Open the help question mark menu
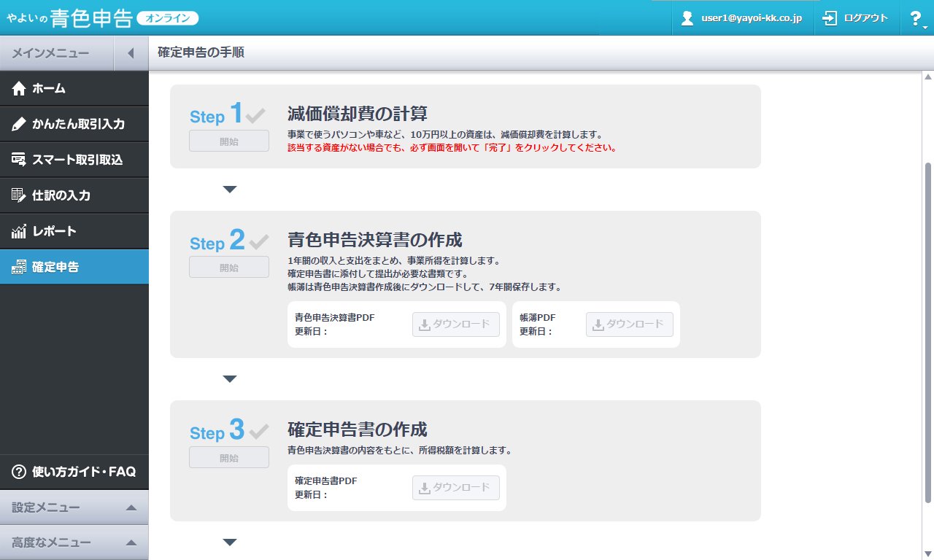The height and width of the screenshot is (560, 934). [916, 18]
